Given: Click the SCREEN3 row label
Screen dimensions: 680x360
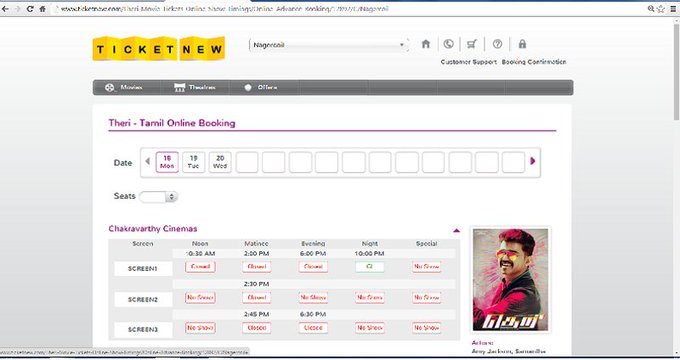Looking at the screenshot, I should click(143, 330).
